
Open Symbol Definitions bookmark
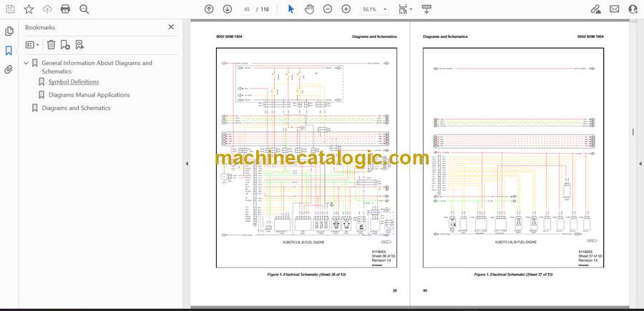74,82
